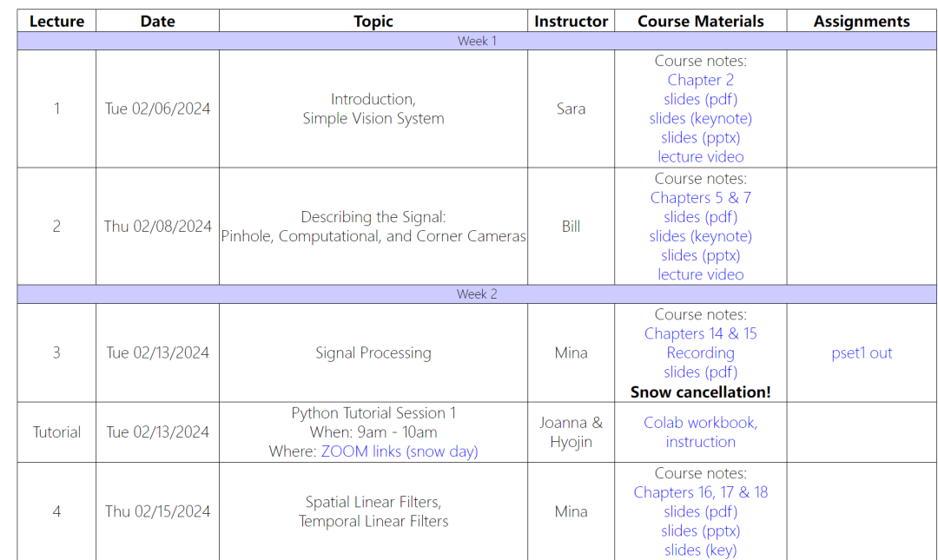Open Lecture 2 slides (keynote) link
The width and height of the screenshot is (938, 560).
[x=700, y=235]
